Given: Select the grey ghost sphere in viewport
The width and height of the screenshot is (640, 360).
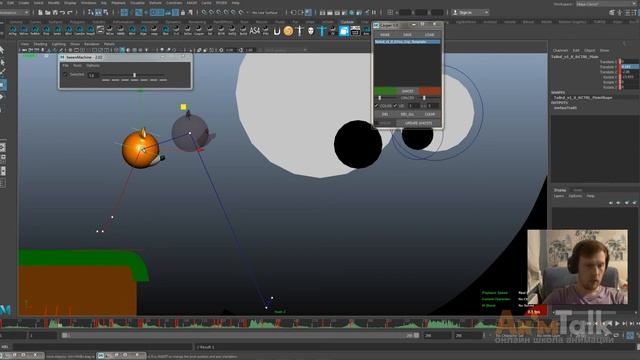Looking at the screenshot, I should pos(189,133).
